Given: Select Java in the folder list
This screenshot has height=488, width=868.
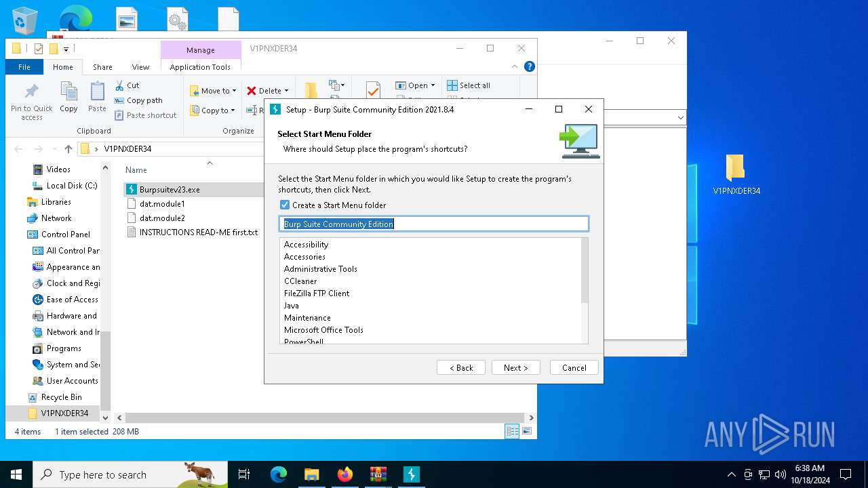Looking at the screenshot, I should tap(292, 305).
